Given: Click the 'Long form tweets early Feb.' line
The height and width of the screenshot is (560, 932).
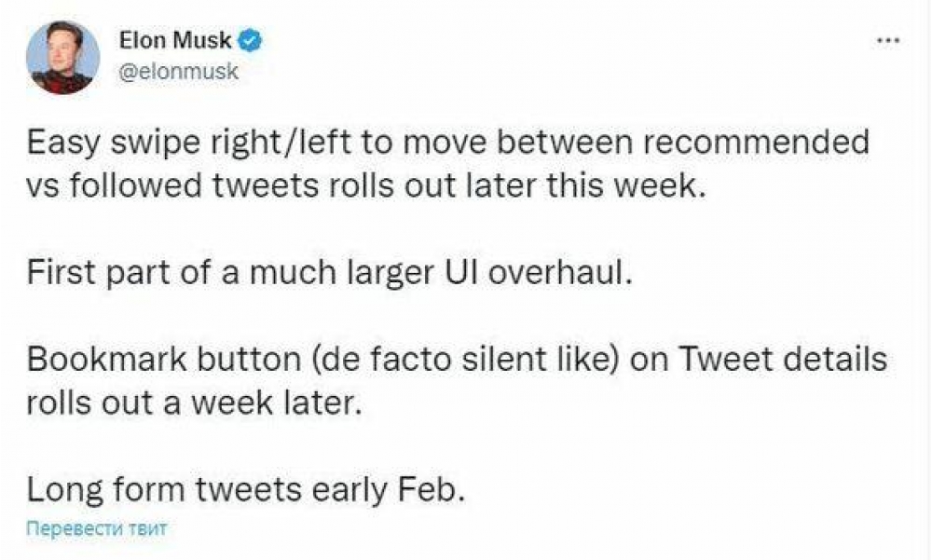Looking at the screenshot, I should click(x=245, y=488).
